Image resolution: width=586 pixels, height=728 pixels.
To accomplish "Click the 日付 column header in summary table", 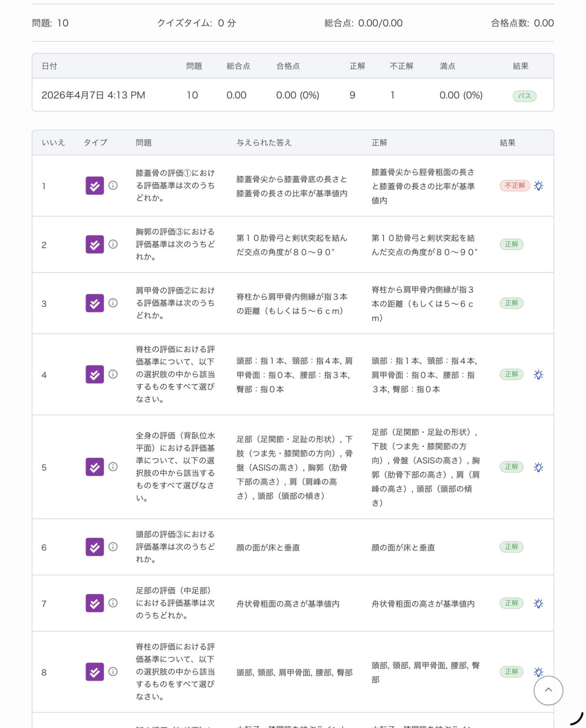I will coord(49,66).
